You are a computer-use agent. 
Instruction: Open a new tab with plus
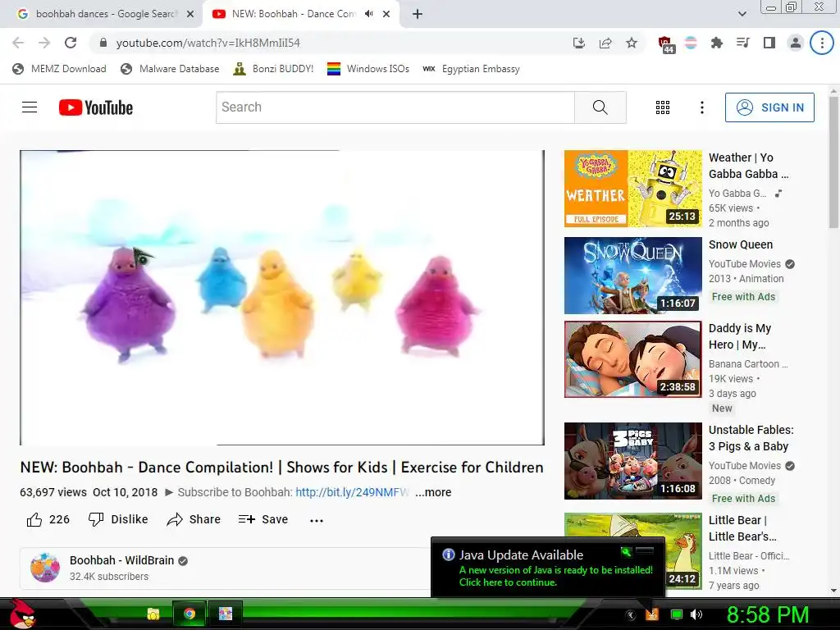click(x=418, y=14)
